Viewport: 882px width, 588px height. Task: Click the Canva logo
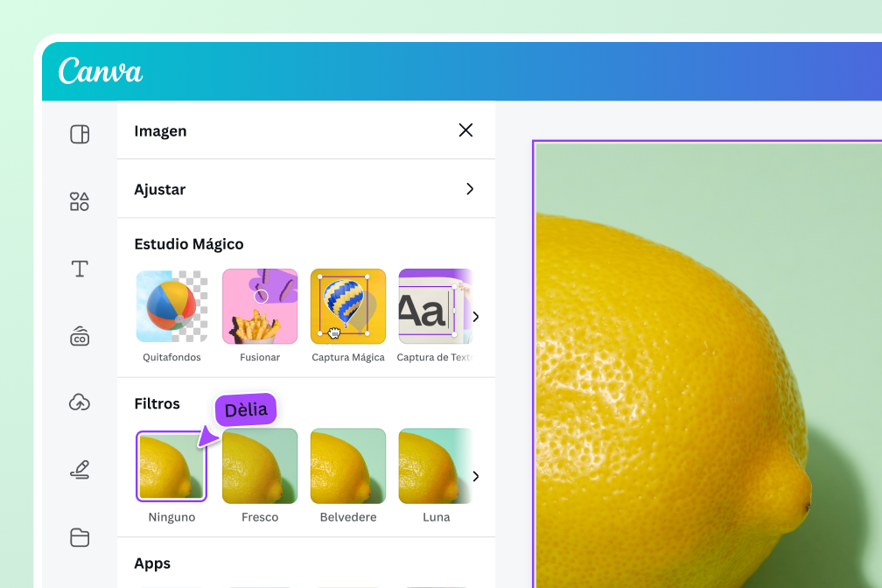click(x=100, y=71)
